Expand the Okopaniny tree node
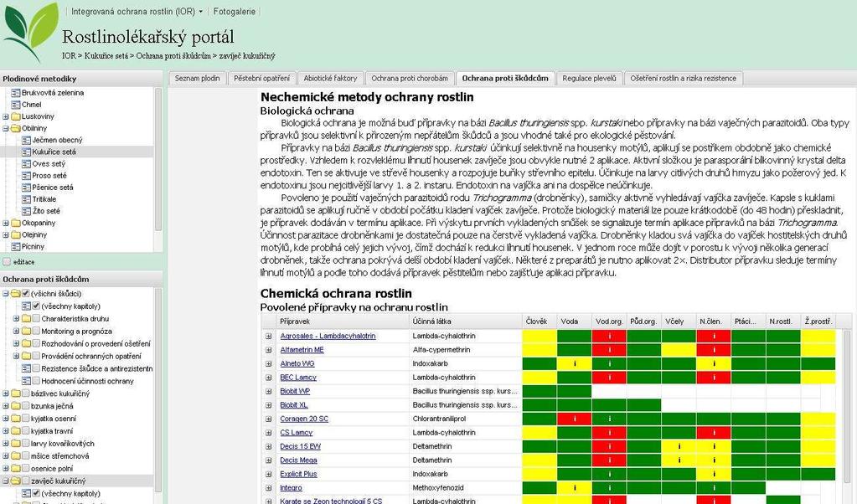857x504 pixels. (x=6, y=223)
